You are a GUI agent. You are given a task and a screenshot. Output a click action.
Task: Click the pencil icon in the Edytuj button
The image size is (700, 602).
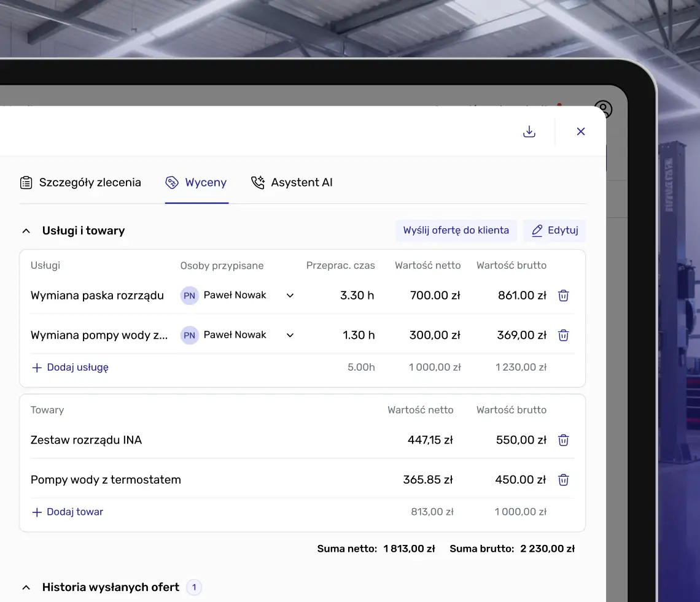tap(537, 230)
